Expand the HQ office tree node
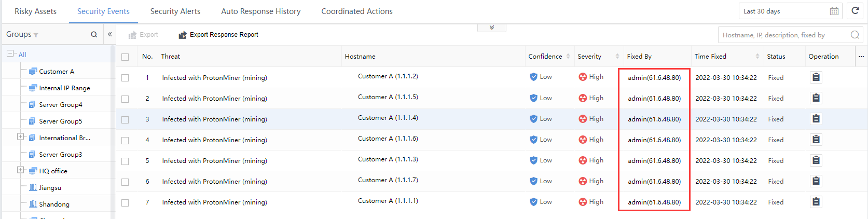Screen dimensions: 868x219 [20, 170]
